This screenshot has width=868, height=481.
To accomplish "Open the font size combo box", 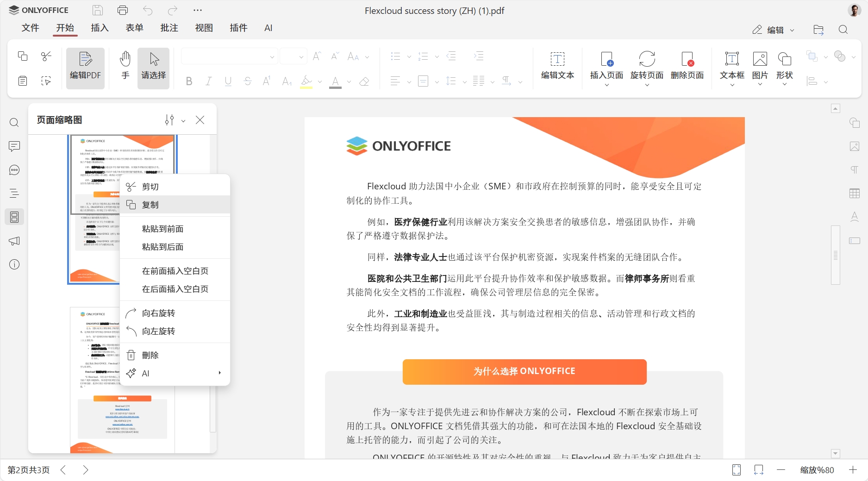I will (x=293, y=56).
